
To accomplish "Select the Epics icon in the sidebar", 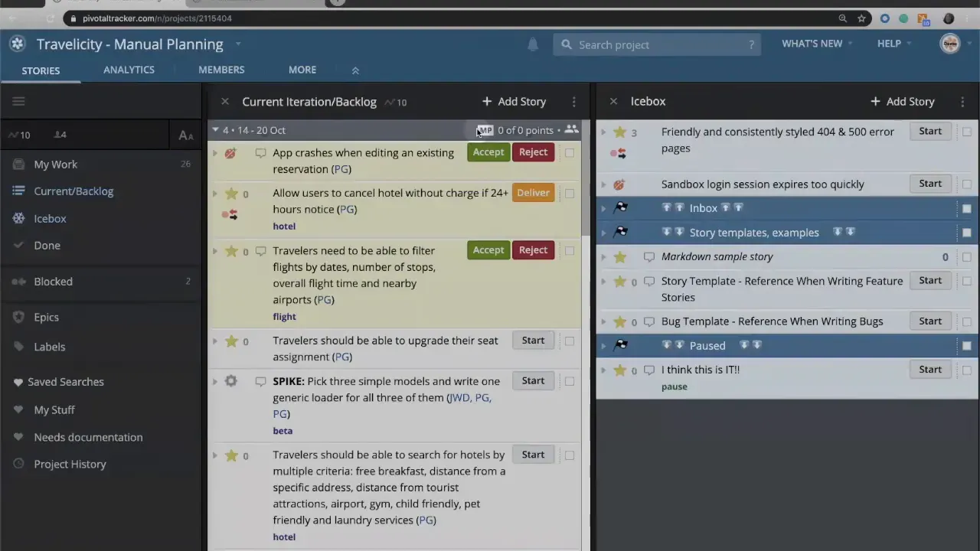I will pyautogui.click(x=18, y=317).
